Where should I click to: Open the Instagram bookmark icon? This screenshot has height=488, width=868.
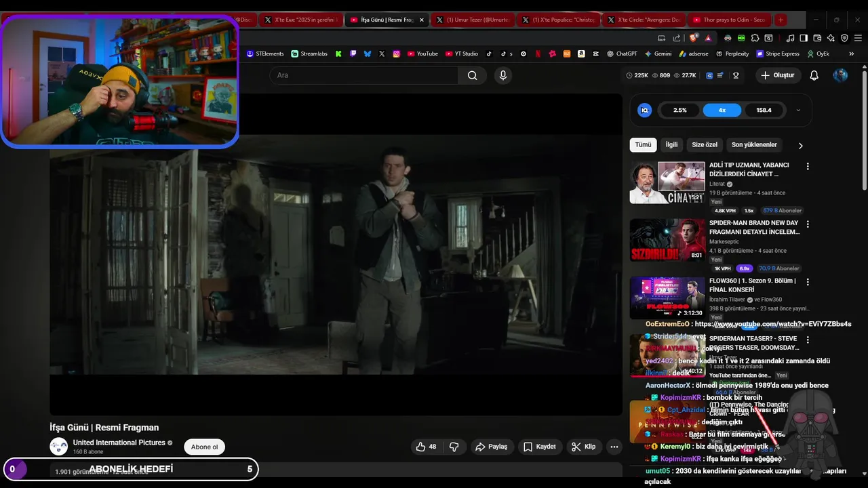point(397,54)
